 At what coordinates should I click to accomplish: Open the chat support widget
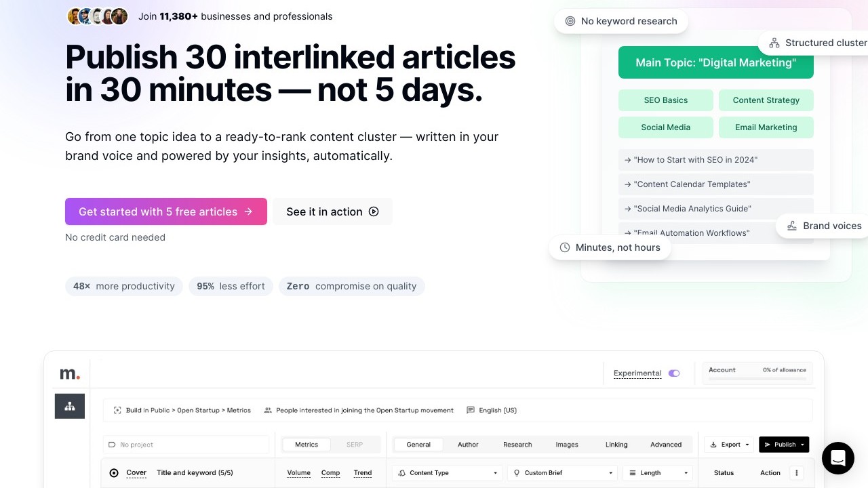click(x=837, y=458)
